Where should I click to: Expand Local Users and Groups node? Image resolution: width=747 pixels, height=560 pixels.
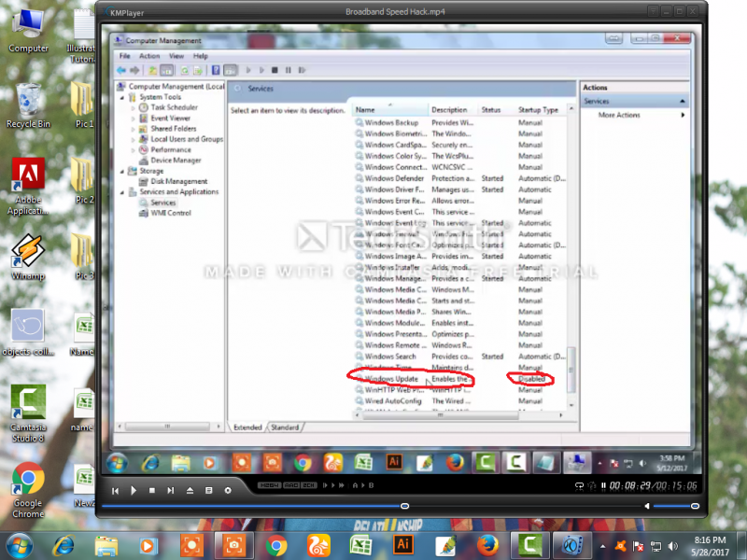tap(134, 139)
